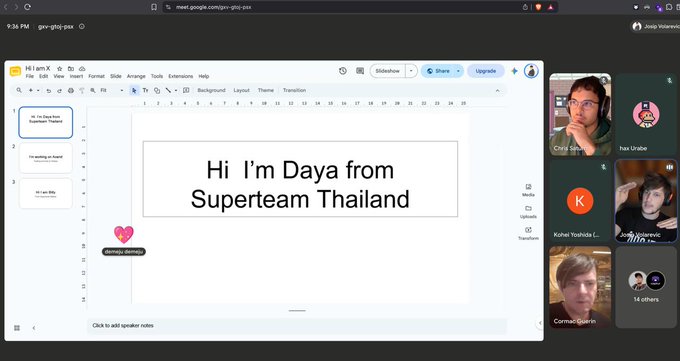680x361 pixels.
Task: Select the Line tool
Action: [x=168, y=90]
